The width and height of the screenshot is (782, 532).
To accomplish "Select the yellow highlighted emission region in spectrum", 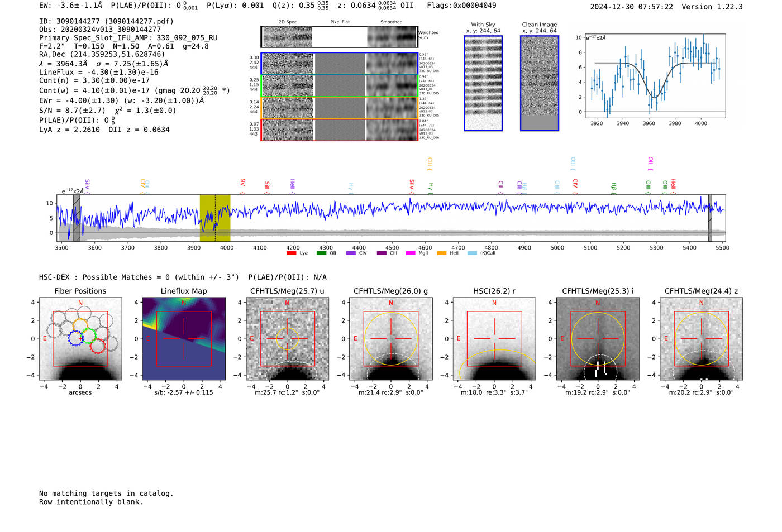I will point(215,218).
